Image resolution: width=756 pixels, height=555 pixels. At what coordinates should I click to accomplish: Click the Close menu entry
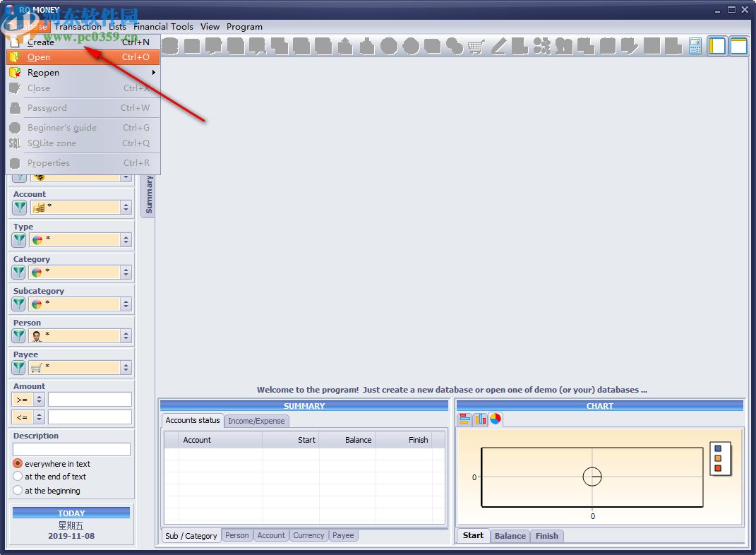(83, 88)
